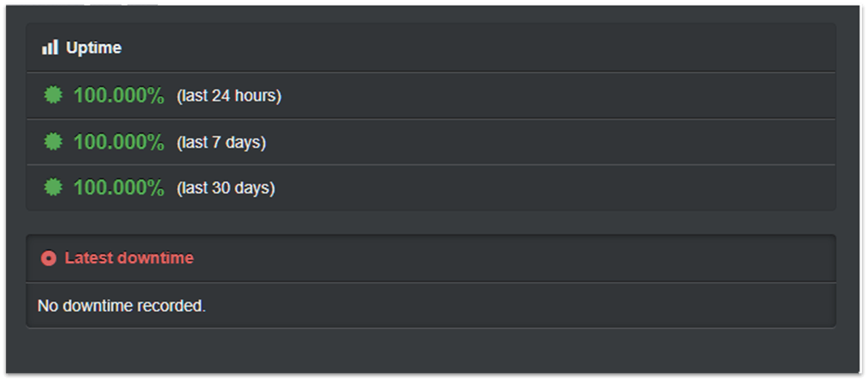This screenshot has width=868, height=381.
Task: Click the 100.000% value for last 7 days
Action: pos(119,142)
